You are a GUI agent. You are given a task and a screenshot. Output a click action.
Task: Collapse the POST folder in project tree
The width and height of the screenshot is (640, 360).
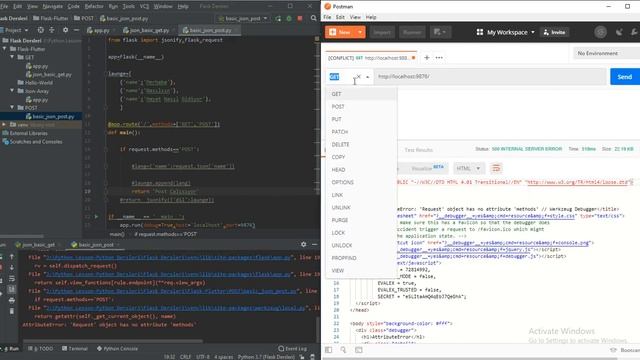(x=12, y=107)
